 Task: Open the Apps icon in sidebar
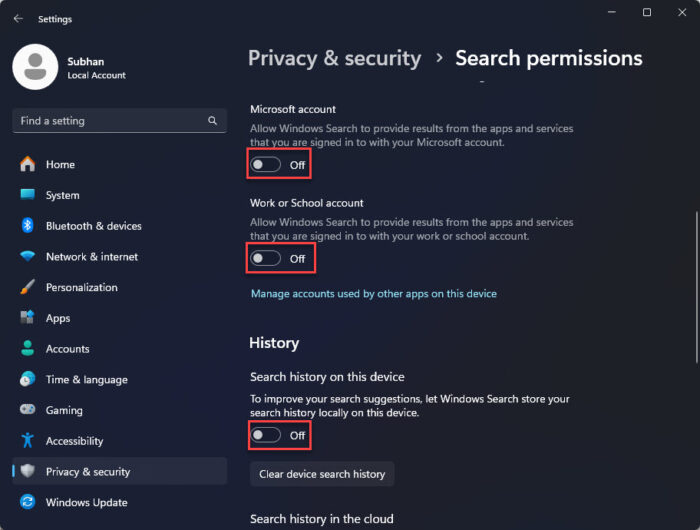[x=28, y=317]
